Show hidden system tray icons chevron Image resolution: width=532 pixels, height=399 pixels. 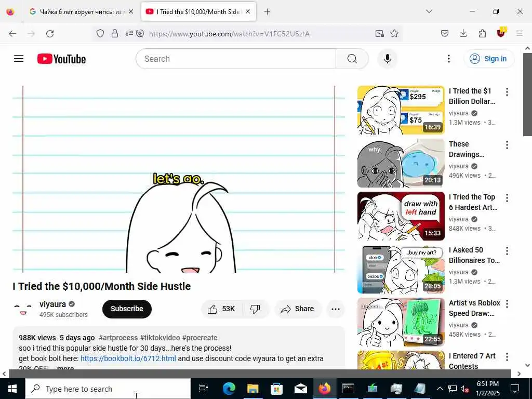[440, 389]
